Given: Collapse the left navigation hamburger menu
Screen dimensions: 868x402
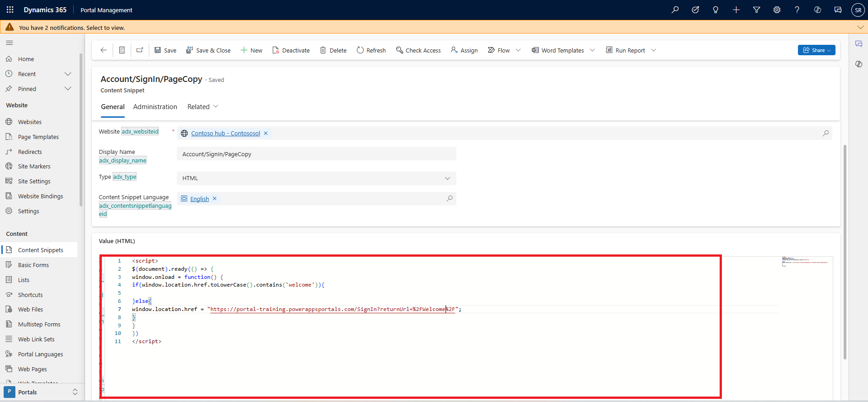Looking at the screenshot, I should [x=9, y=43].
